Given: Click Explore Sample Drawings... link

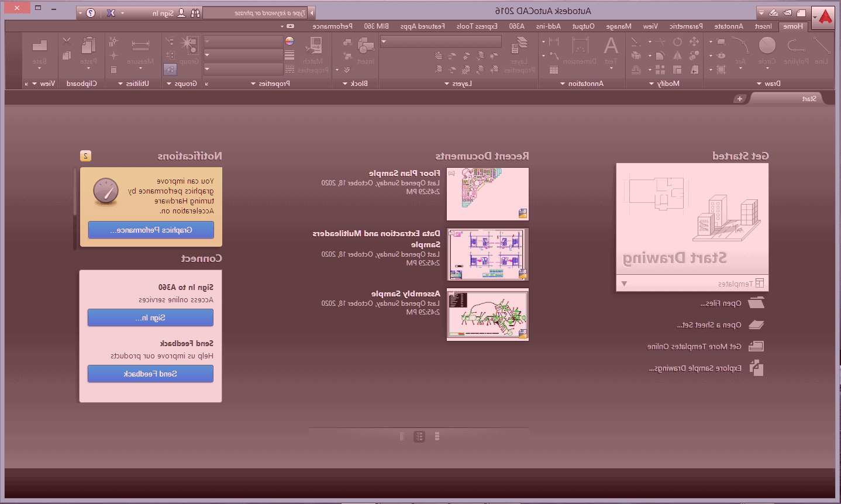Looking at the screenshot, I should [695, 368].
